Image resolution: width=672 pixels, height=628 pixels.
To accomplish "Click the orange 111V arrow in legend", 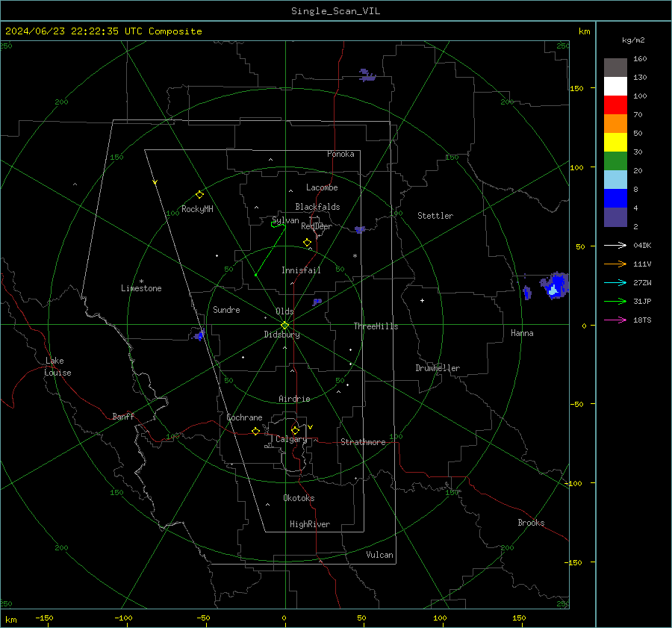I will (615, 264).
